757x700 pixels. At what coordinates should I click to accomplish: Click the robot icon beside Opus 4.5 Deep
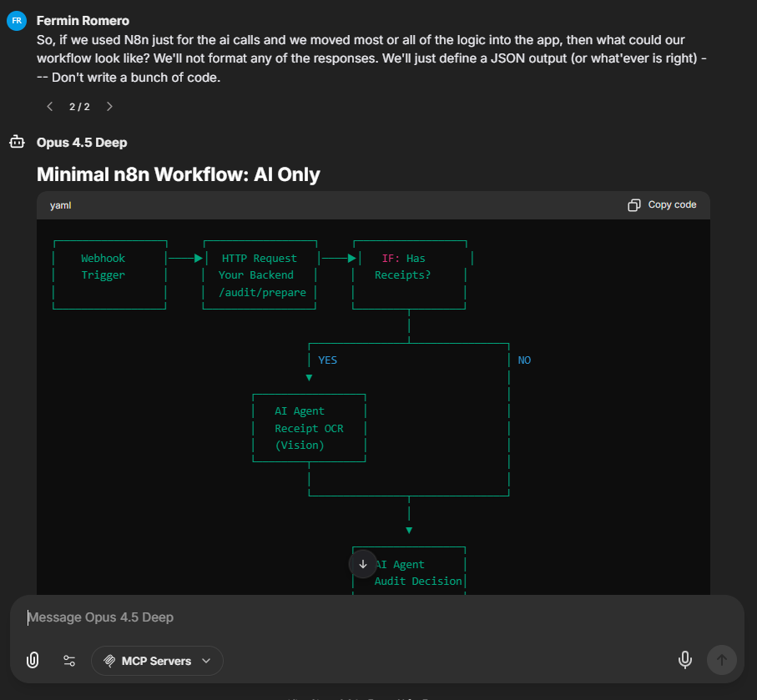click(x=17, y=143)
